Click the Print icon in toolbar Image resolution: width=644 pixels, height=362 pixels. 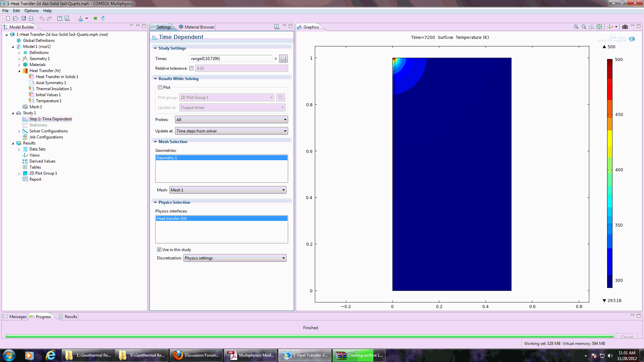tap(31, 18)
